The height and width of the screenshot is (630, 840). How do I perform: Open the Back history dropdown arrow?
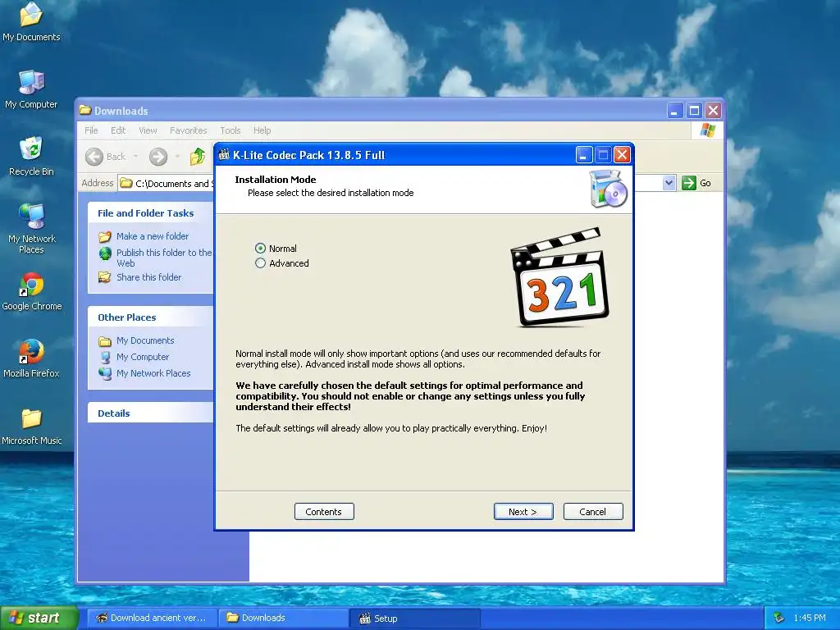[135, 157]
